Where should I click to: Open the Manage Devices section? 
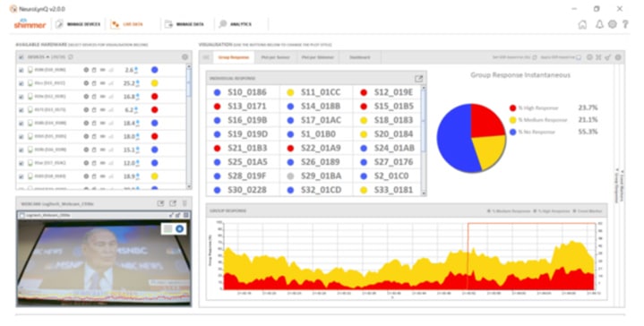pyautogui.click(x=79, y=24)
